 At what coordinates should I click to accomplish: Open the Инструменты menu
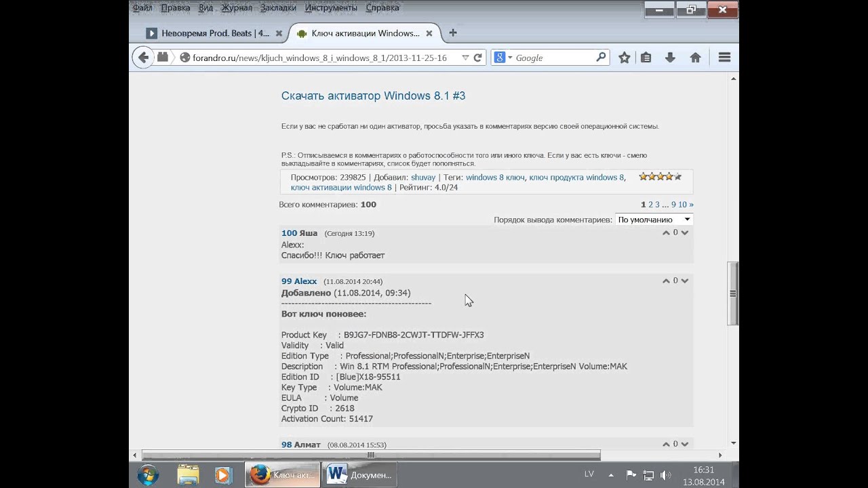tap(331, 7)
